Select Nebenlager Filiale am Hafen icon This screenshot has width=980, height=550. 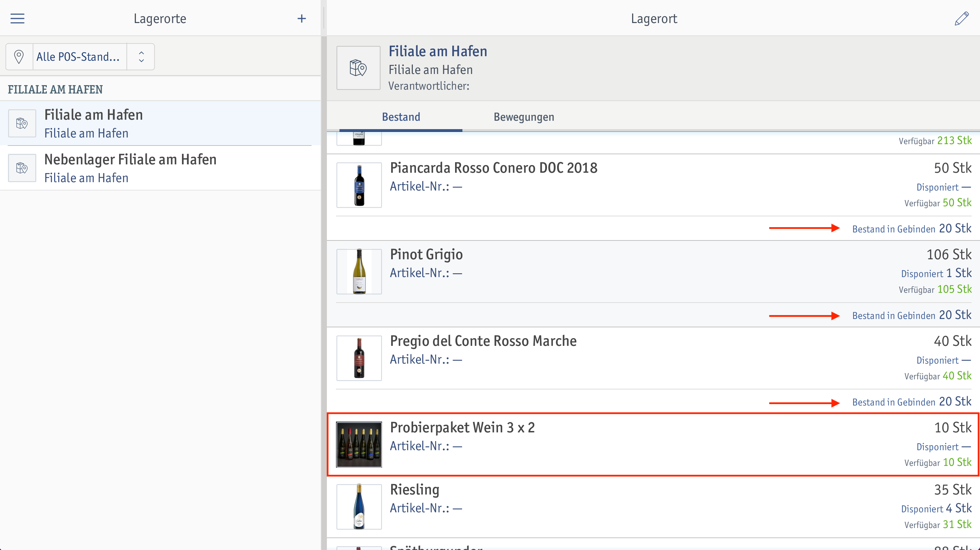tap(22, 168)
